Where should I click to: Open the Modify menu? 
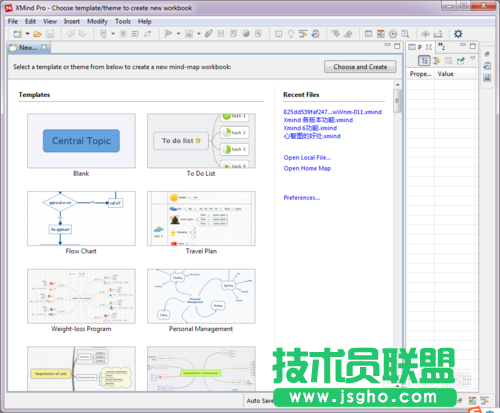(x=97, y=21)
